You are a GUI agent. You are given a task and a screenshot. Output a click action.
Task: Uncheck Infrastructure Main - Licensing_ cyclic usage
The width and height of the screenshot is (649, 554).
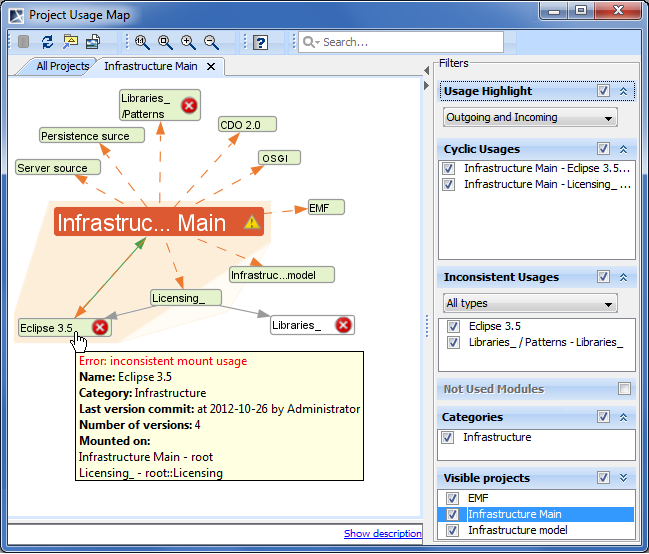(448, 184)
